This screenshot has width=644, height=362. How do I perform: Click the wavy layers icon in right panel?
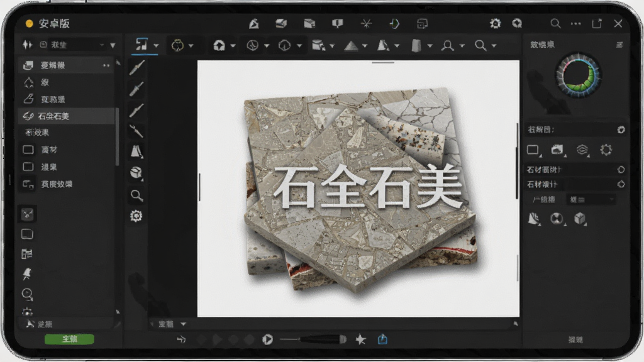[582, 150]
